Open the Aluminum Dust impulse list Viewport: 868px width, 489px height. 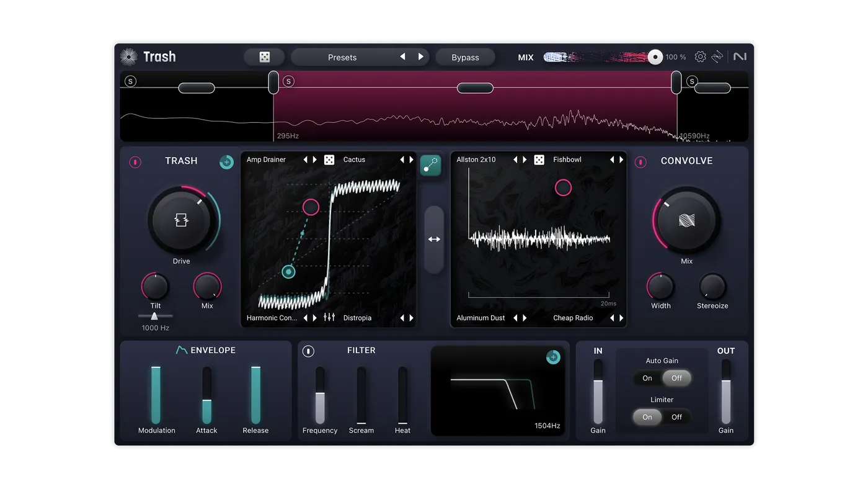(480, 318)
